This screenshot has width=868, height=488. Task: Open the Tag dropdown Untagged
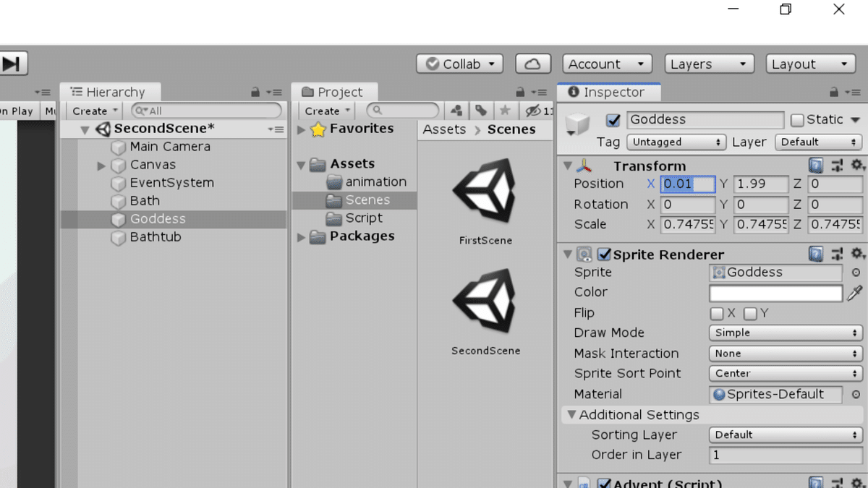point(676,142)
